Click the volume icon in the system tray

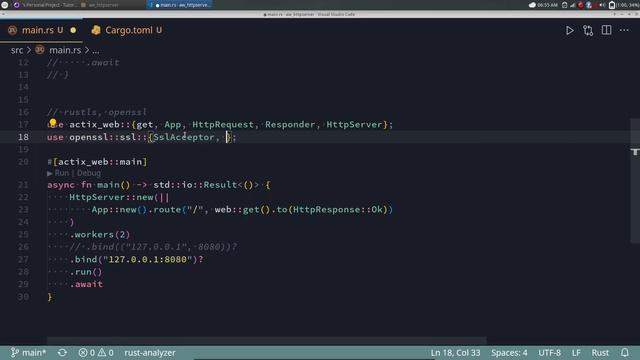[602, 5]
